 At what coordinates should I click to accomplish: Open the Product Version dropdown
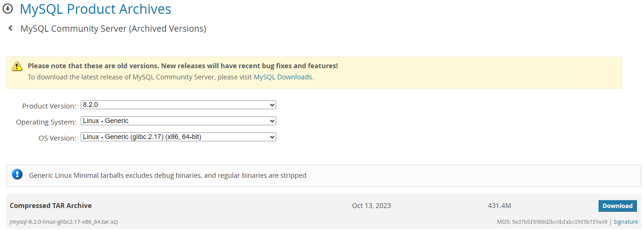pos(178,105)
